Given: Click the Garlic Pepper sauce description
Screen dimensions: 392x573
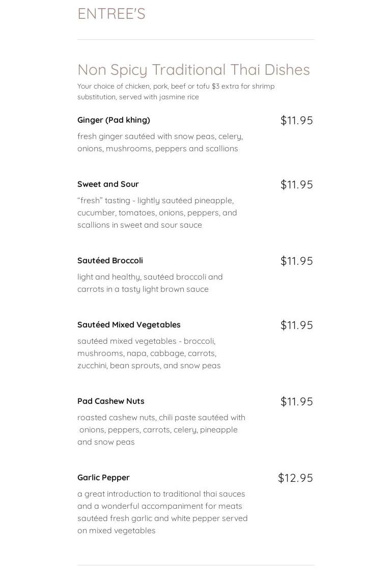Looking at the screenshot, I should pyautogui.click(x=162, y=512).
